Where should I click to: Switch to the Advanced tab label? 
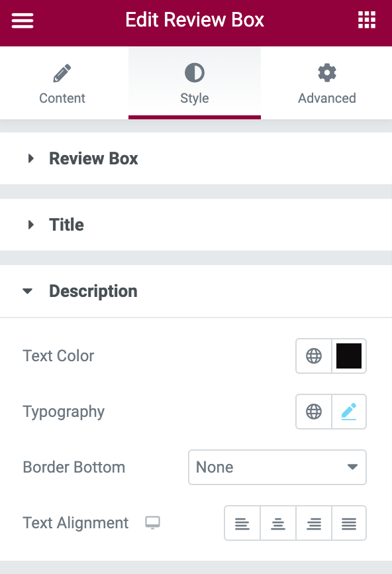click(327, 98)
